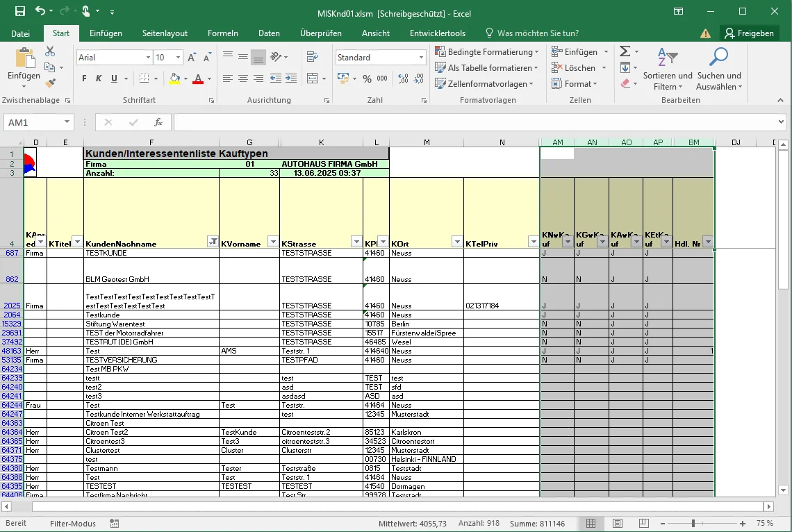
Task: Click Einfügen cells button in Zellen group
Action: (575, 51)
